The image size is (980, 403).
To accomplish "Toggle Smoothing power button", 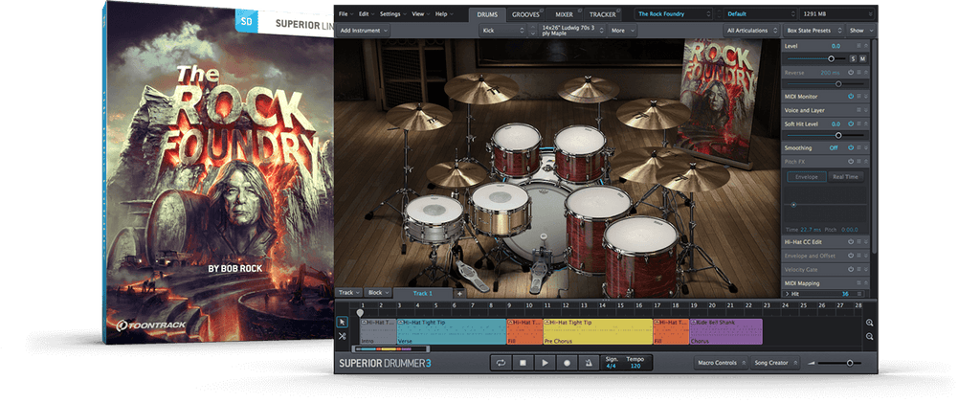I will coord(851,148).
